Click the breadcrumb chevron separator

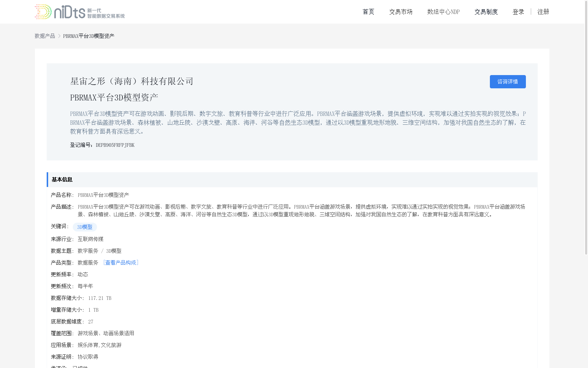(59, 36)
